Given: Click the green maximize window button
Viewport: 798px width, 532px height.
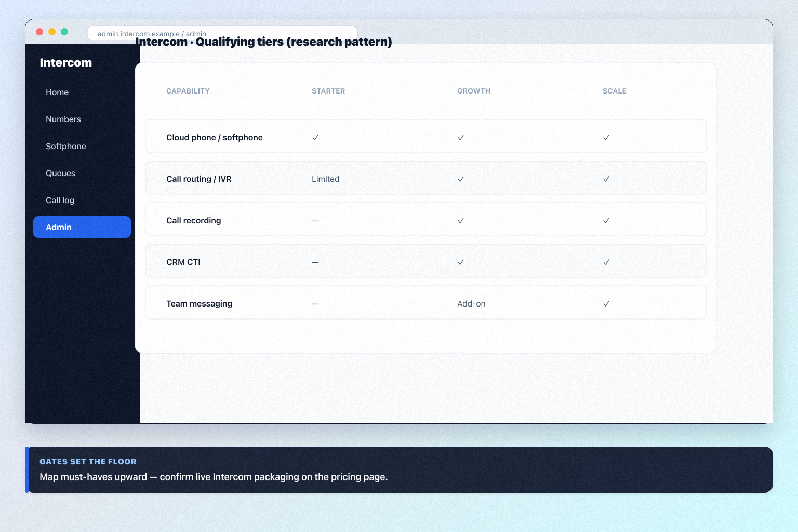Looking at the screenshot, I should click(64, 32).
